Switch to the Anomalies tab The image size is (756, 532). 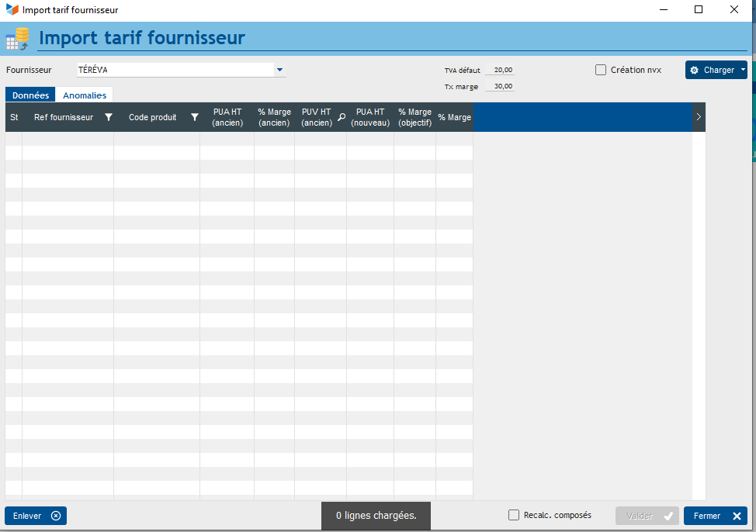pyautogui.click(x=85, y=95)
